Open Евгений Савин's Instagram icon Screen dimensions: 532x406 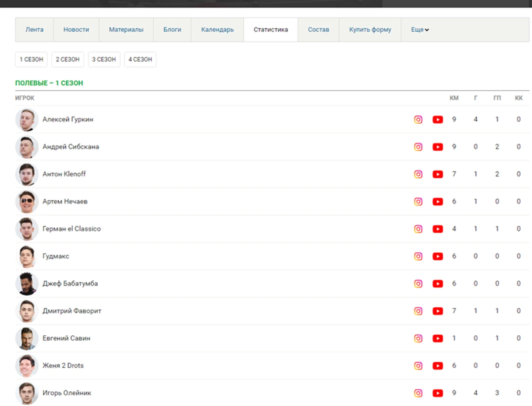418,338
